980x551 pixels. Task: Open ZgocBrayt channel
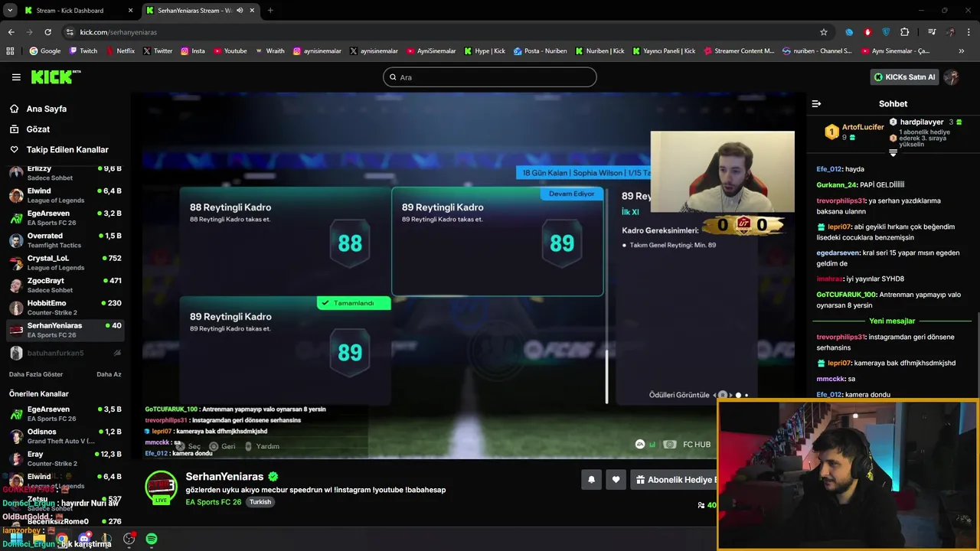[64, 285]
